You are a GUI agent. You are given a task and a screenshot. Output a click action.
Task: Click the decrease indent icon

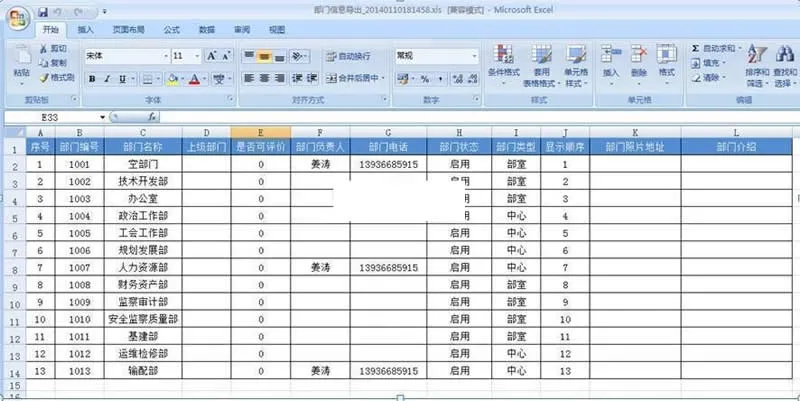(297, 79)
